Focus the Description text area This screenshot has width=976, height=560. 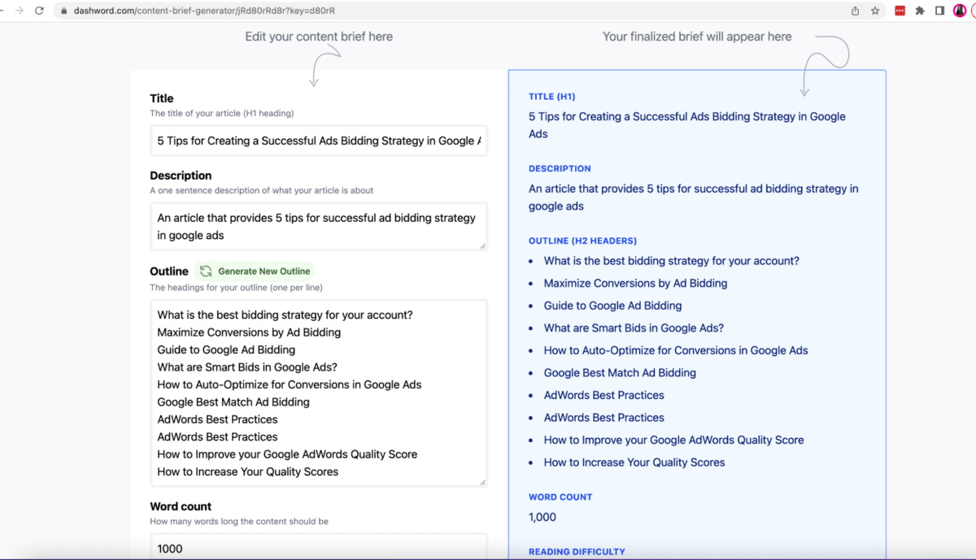(x=319, y=227)
